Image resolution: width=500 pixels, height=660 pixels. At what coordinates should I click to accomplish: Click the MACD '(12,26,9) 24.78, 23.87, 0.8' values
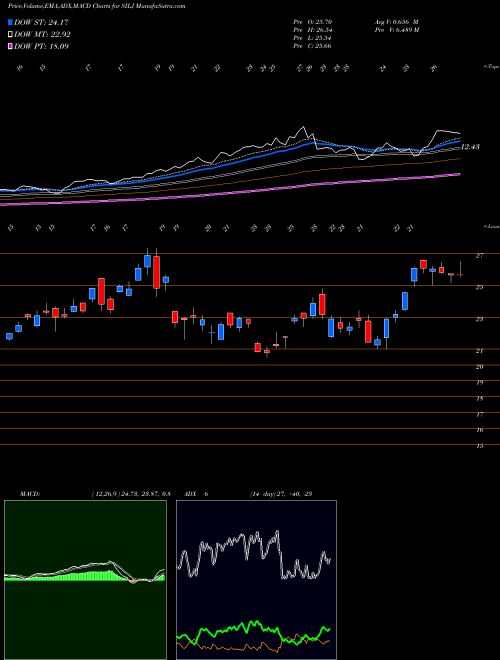pos(131,494)
